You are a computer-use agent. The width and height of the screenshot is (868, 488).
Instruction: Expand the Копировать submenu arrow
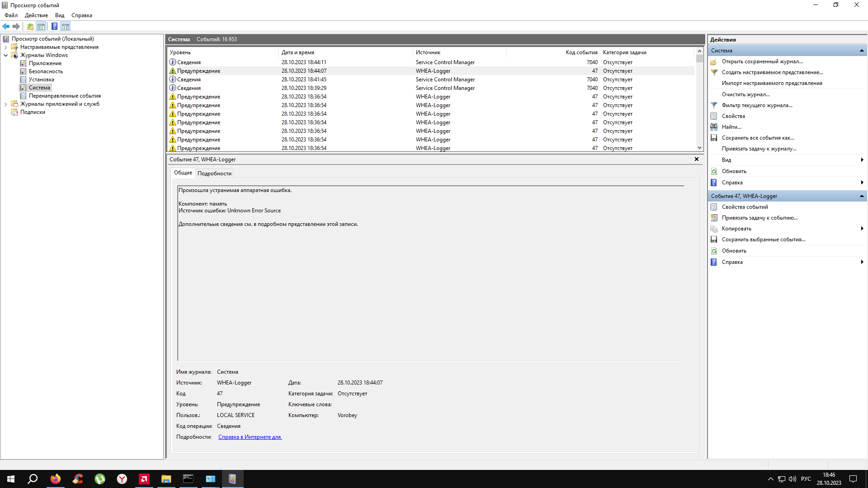tap(862, 229)
